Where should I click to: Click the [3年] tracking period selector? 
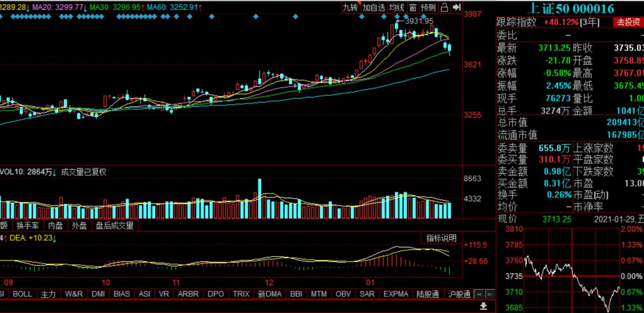tap(589, 23)
